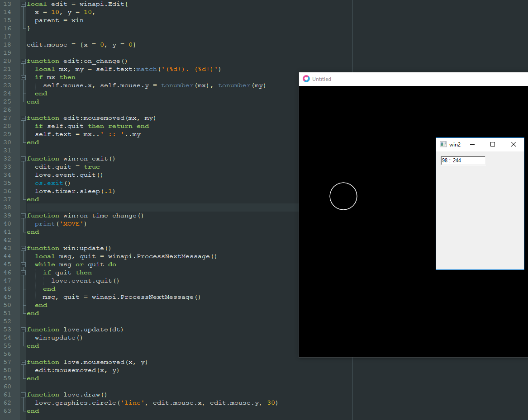Click first 'tonumber' on line 23
The width and height of the screenshot is (528, 420).
point(177,85)
